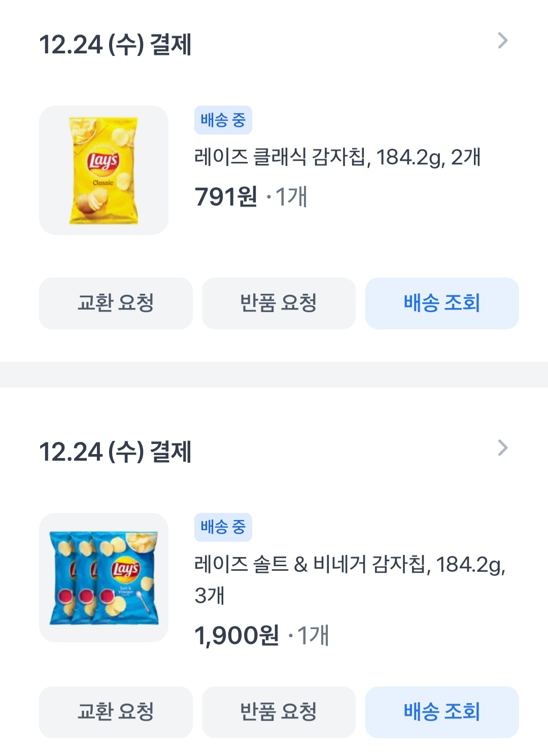Select the 1,900원 price text

(236, 635)
